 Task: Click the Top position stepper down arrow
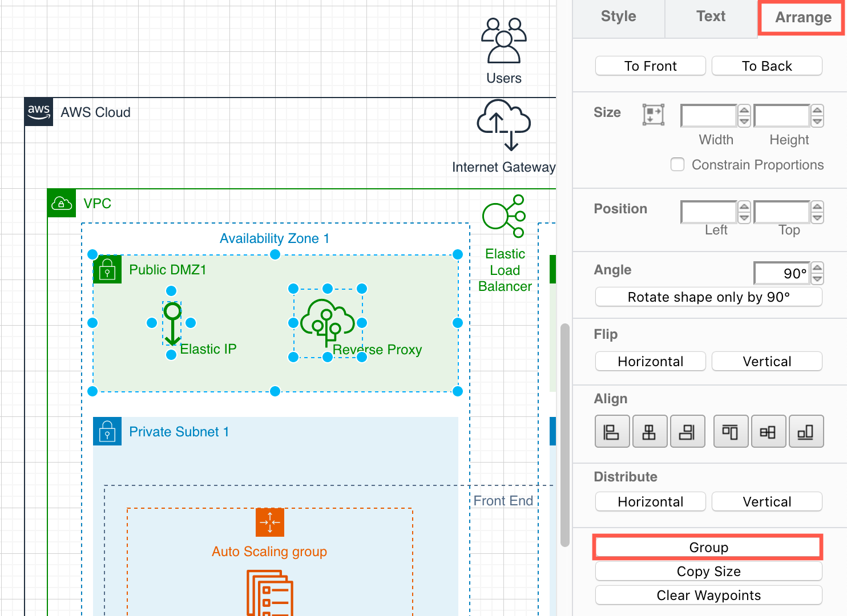[818, 218]
